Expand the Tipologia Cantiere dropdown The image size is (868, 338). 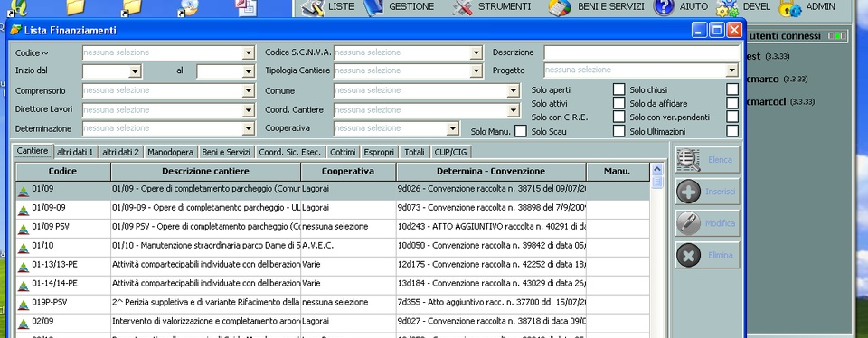[476, 70]
